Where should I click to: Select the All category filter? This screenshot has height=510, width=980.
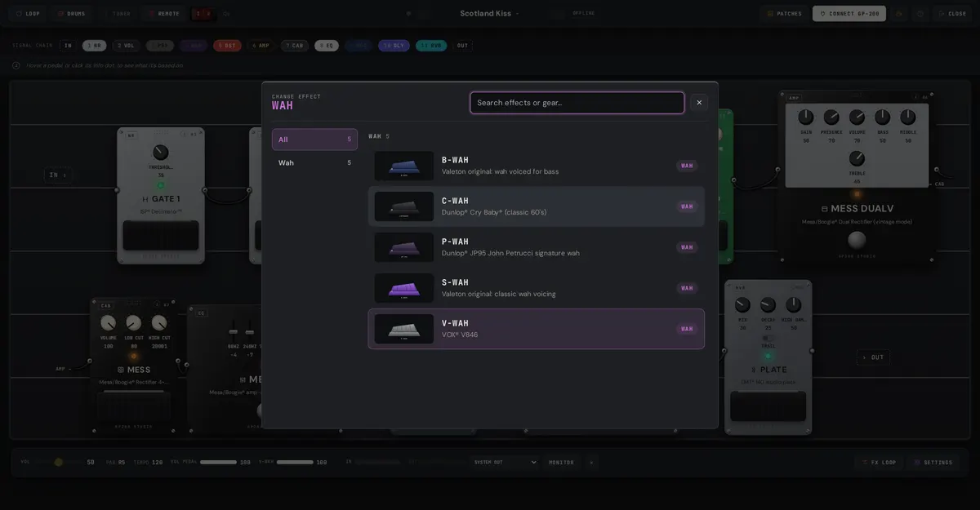[x=314, y=140]
